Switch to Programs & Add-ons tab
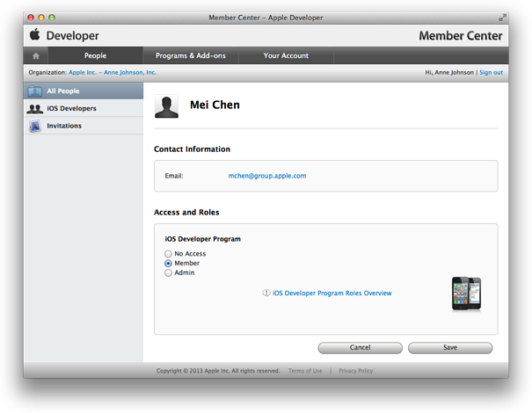Screen dimensions: 532x413 191,55
